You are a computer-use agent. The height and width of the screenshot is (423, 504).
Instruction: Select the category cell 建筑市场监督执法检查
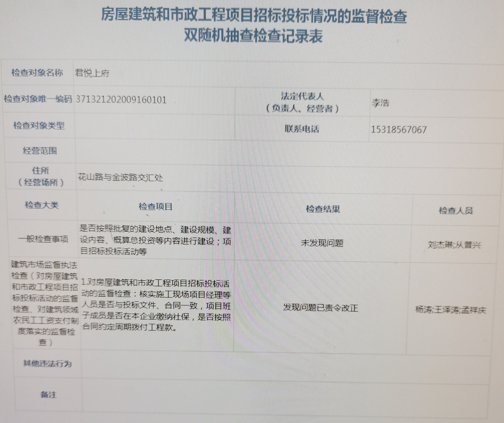click(45, 304)
